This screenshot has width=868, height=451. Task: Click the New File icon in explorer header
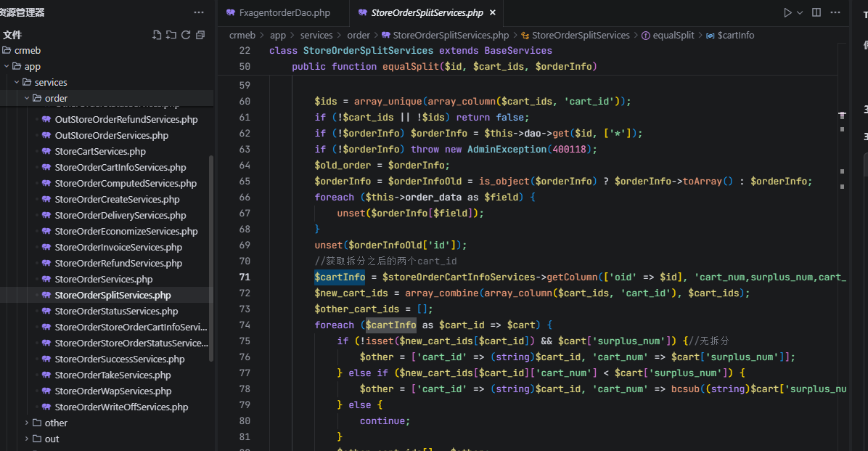coord(157,35)
